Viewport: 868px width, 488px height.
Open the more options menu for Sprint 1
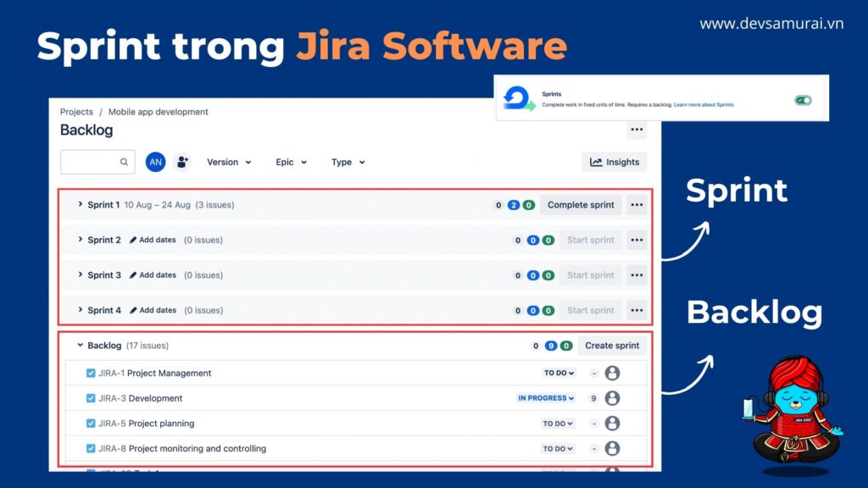pos(637,204)
